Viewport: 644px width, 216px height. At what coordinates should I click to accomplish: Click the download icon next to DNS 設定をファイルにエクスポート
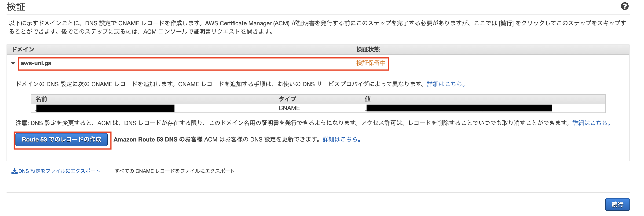pos(14,171)
